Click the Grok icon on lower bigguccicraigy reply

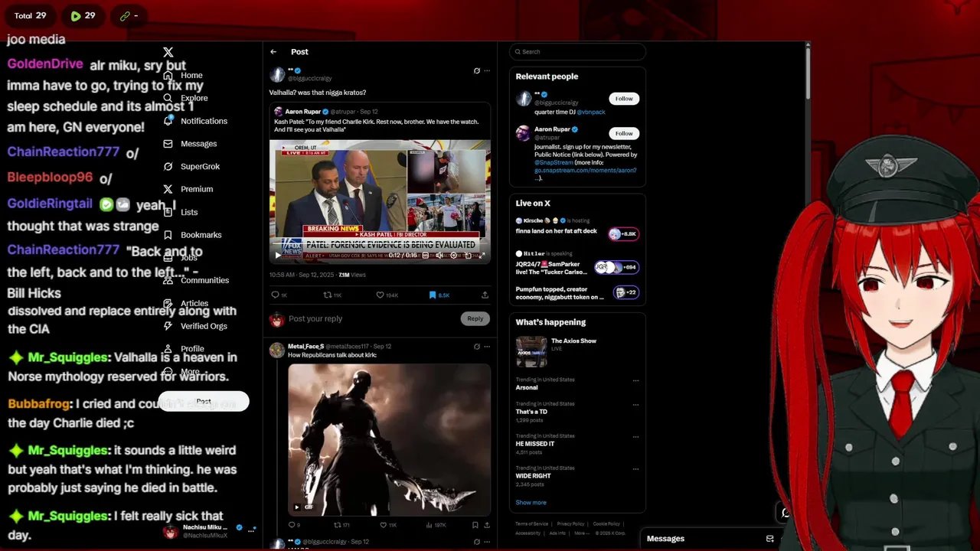point(476,542)
